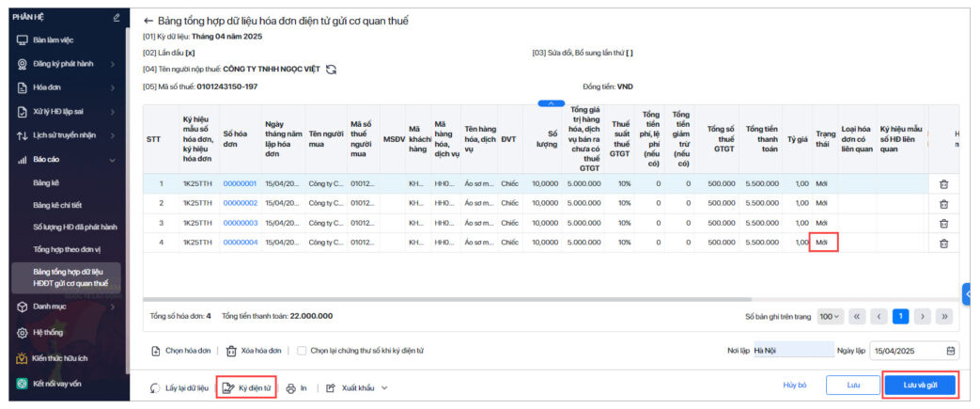Click the edit pencil icon beside PHÂN HỆ
The height and width of the screenshot is (409, 980).
click(x=116, y=17)
